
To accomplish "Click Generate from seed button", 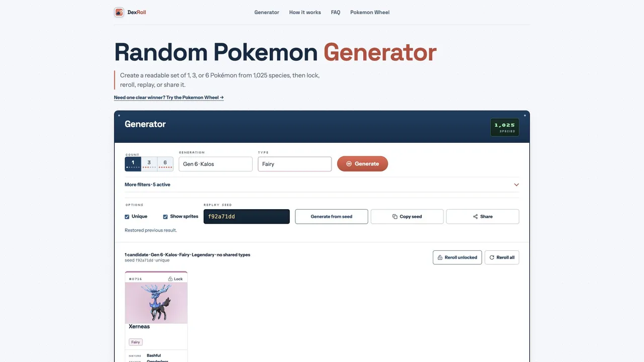I will (x=332, y=217).
